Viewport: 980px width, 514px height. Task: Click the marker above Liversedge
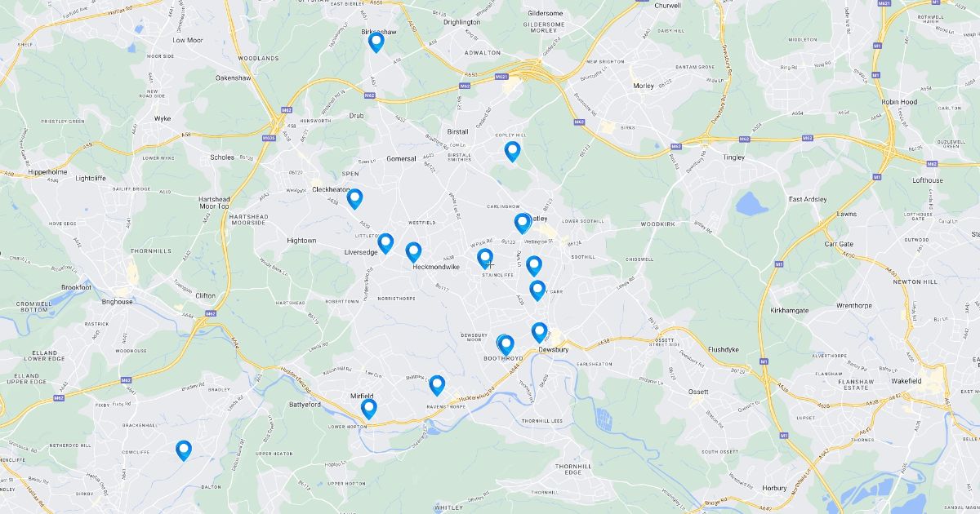pos(385,244)
